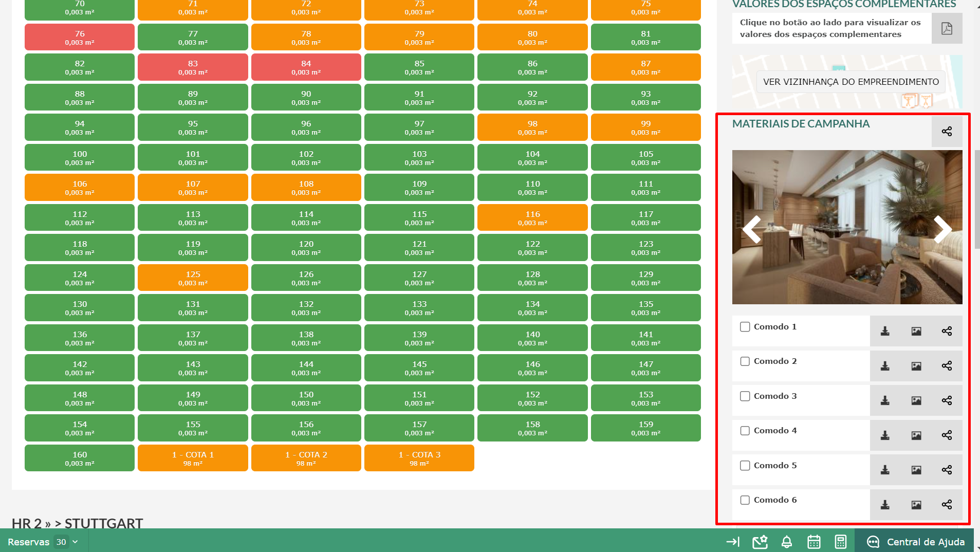Go to previous campaign image

point(751,229)
